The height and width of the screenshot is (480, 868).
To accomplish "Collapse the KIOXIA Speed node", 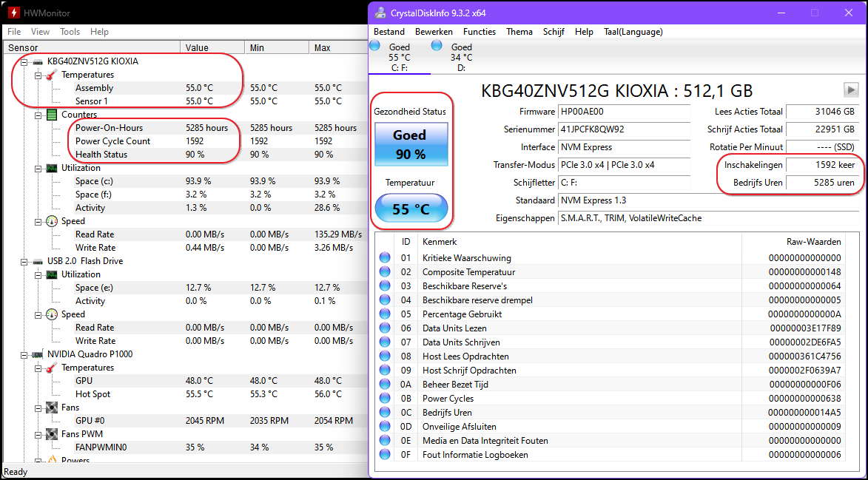I will [x=38, y=221].
